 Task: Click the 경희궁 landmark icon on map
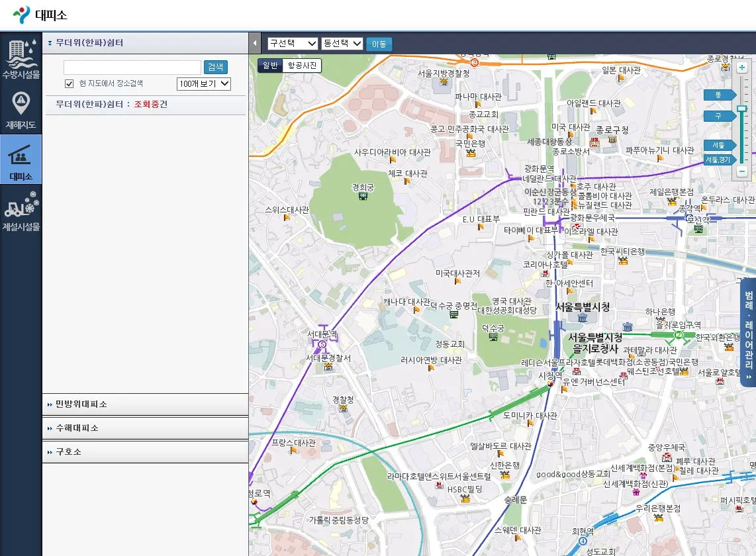point(363,197)
